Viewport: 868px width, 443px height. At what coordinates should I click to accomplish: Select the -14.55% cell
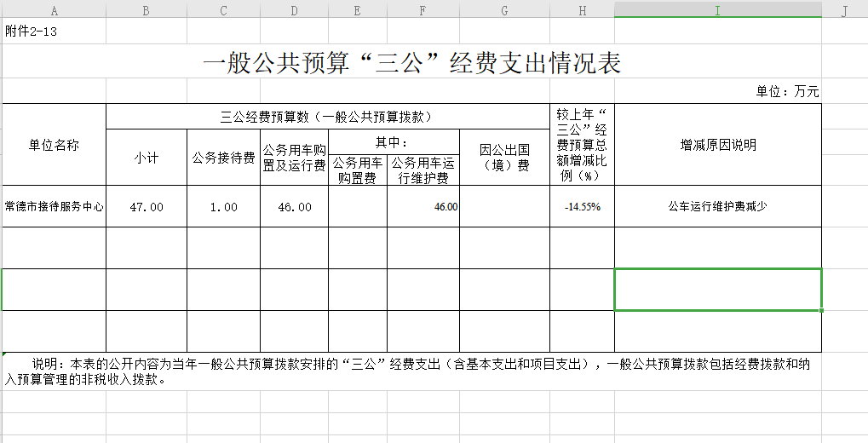point(582,207)
